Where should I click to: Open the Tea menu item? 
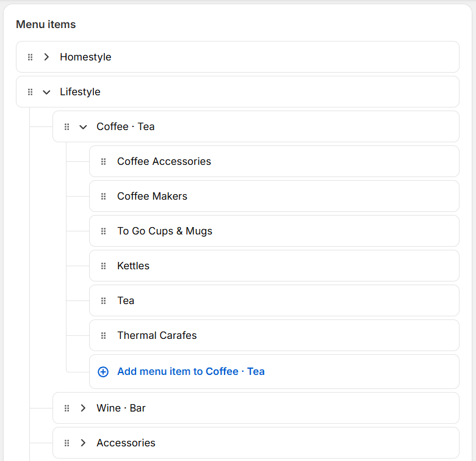[126, 300]
